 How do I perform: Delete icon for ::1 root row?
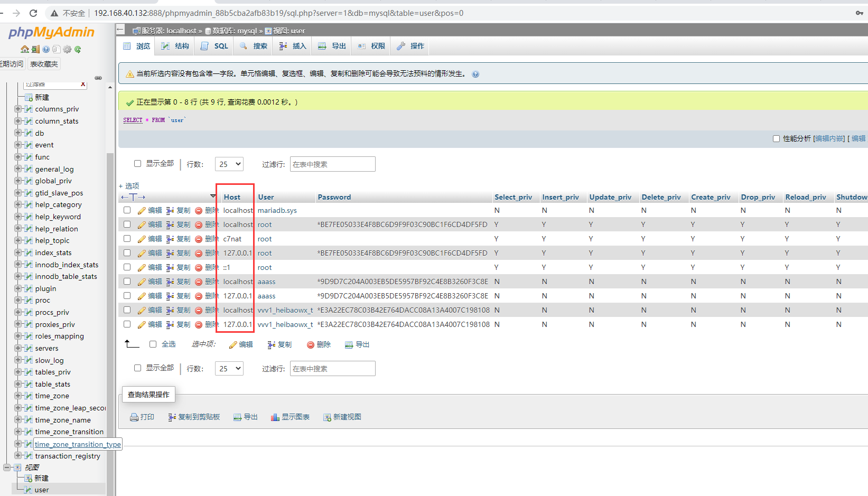coord(199,267)
